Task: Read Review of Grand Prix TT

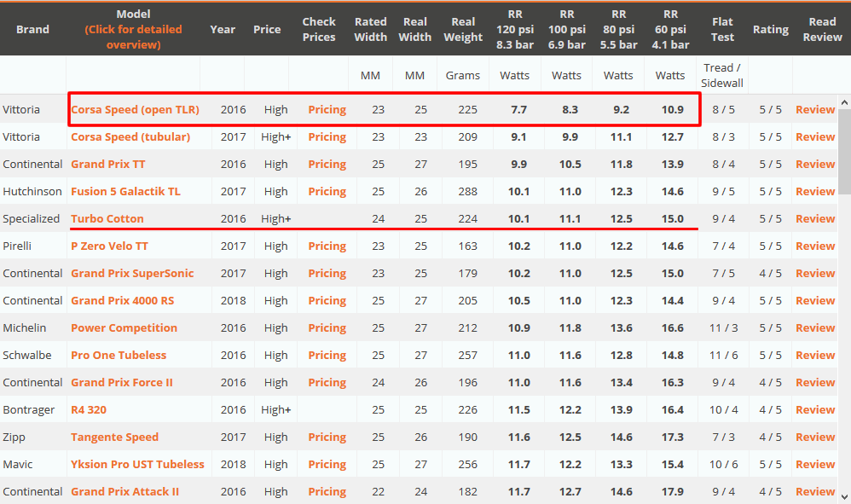Action: [x=815, y=164]
